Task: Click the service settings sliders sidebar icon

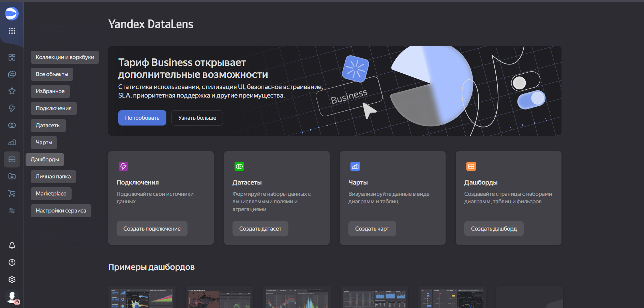Action: pos(12,210)
